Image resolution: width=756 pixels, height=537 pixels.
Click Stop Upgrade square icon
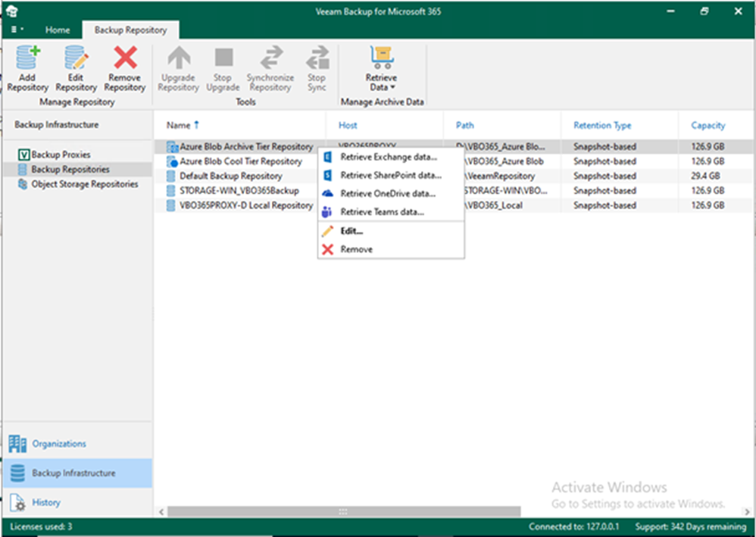click(x=223, y=58)
